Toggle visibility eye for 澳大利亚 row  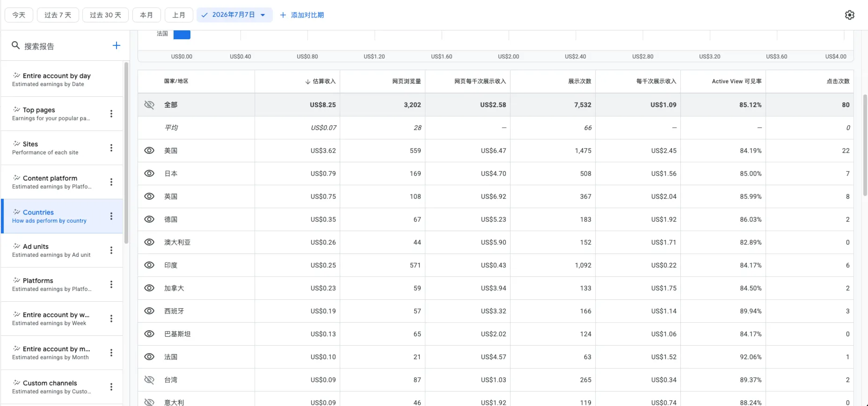pos(149,242)
